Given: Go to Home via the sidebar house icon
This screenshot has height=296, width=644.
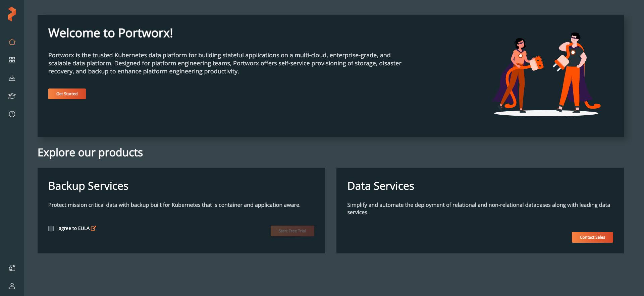Looking at the screenshot, I should pyautogui.click(x=12, y=42).
